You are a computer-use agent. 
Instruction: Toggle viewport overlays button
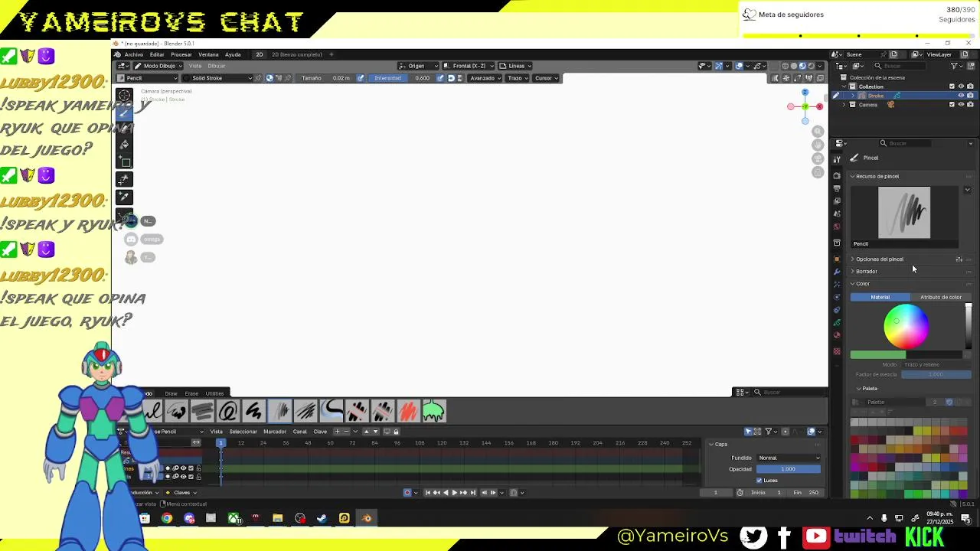click(x=739, y=66)
